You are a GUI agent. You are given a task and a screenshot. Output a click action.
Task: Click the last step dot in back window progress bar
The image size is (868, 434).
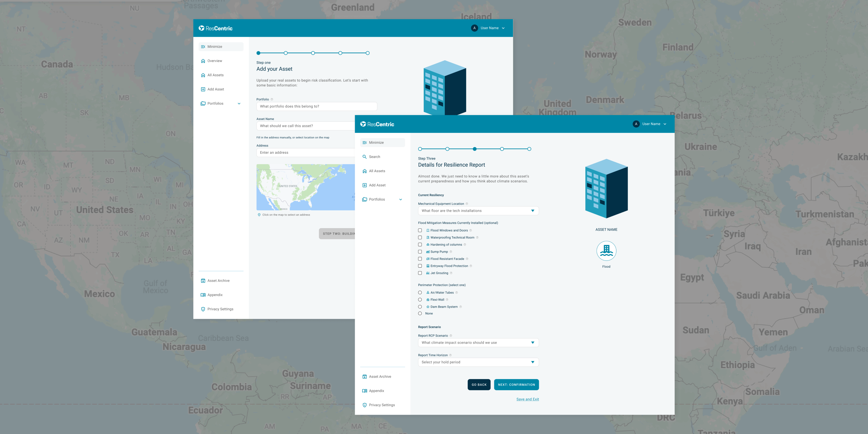tap(367, 53)
